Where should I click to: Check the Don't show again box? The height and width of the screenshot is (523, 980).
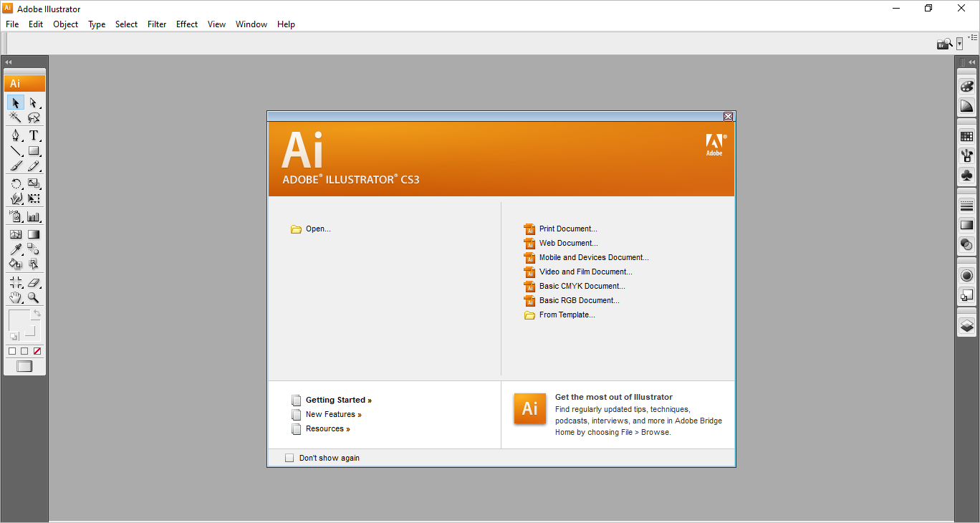pos(289,457)
